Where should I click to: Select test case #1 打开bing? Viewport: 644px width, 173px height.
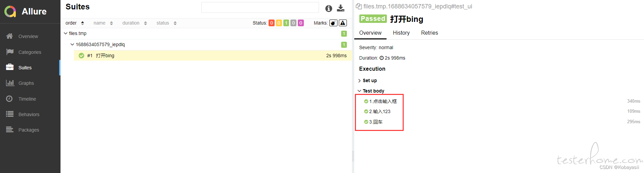point(213,56)
